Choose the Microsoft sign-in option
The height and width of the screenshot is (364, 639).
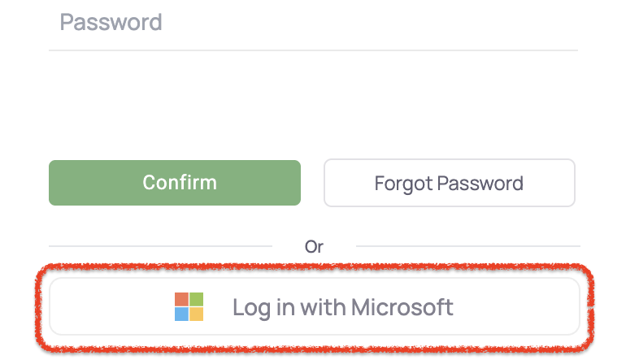[x=315, y=307]
